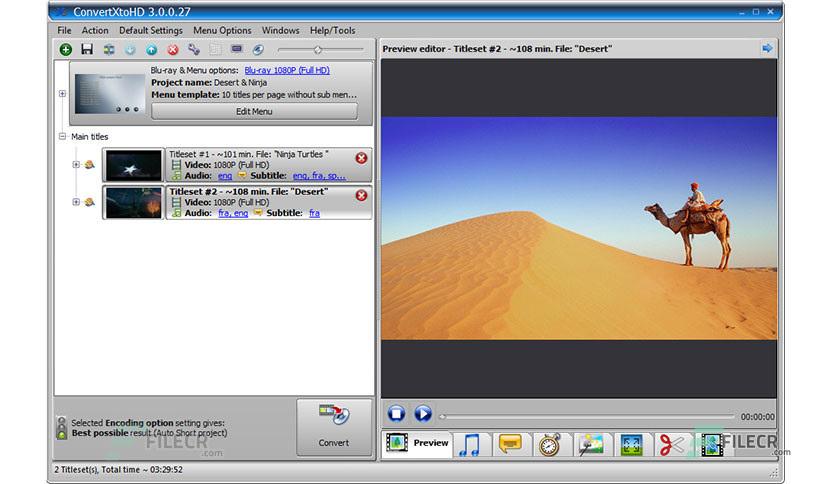Adjust the toolbar zoom slider handle
Viewport: 836px width, 484px height.
coord(318,50)
